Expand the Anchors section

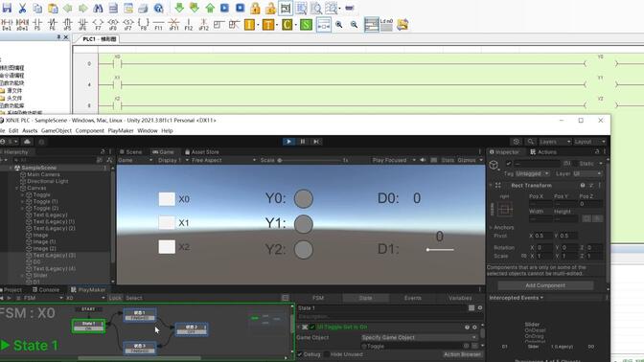[x=491, y=227]
